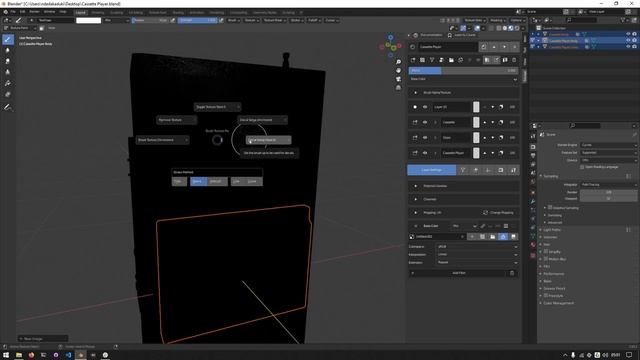
Task: Open the Texture Paint mode dropdown
Action: tap(20, 28)
